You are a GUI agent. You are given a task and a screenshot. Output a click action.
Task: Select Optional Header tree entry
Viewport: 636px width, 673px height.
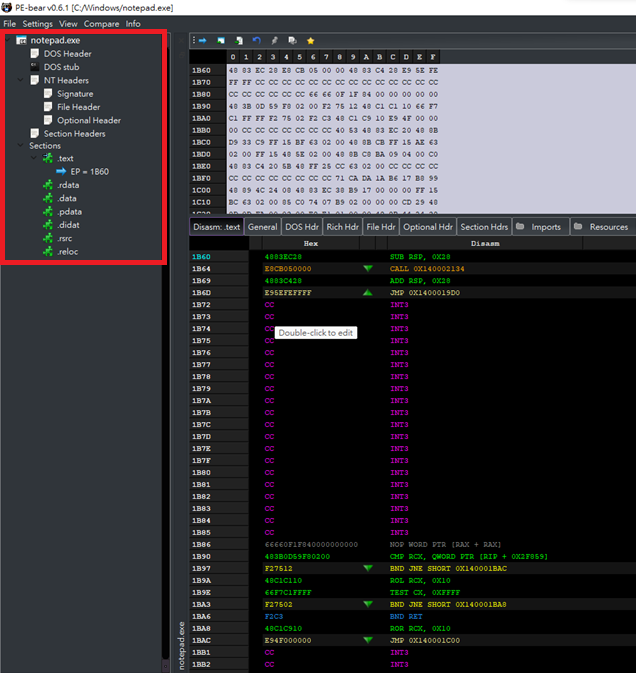pos(89,120)
